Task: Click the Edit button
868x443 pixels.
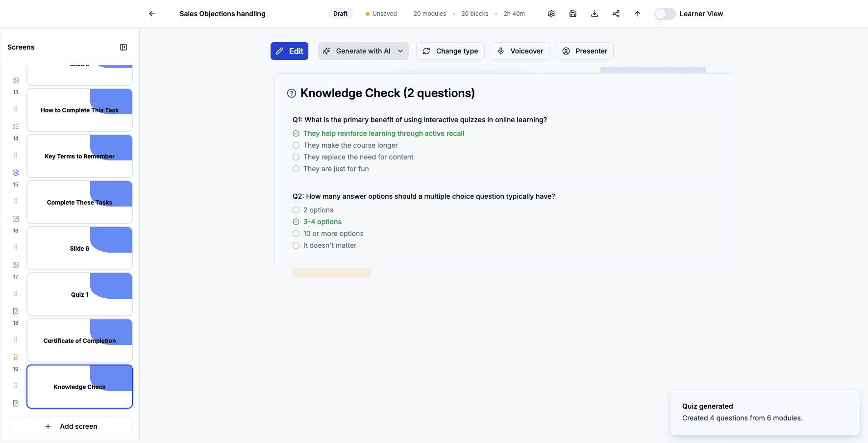Action: pyautogui.click(x=289, y=51)
